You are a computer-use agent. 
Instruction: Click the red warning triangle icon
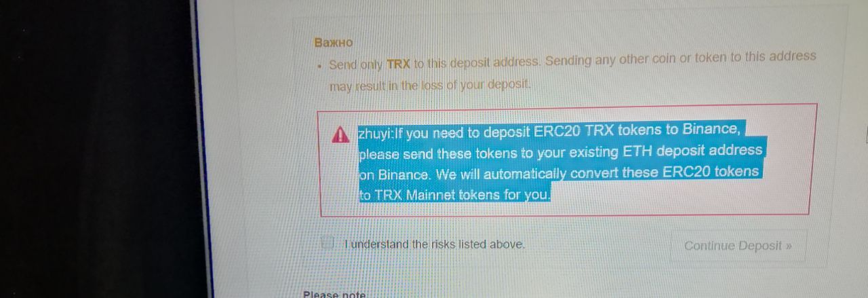coord(340,135)
